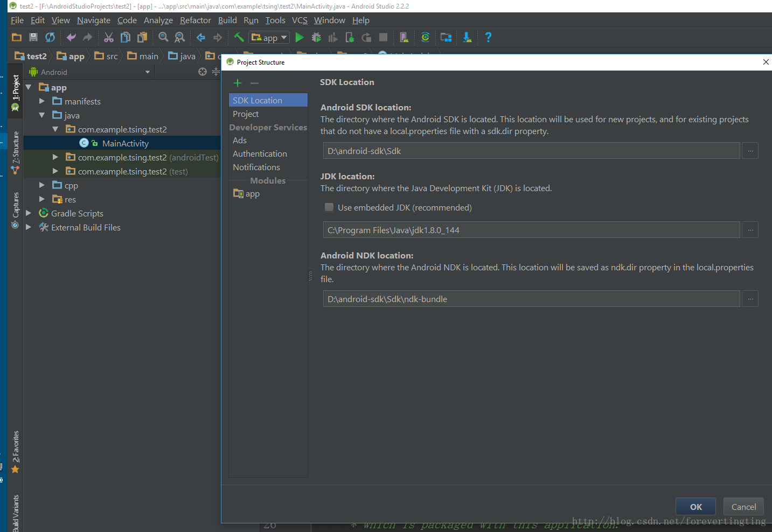Click the Undo arrow icon
The image size is (772, 532).
pos(71,37)
